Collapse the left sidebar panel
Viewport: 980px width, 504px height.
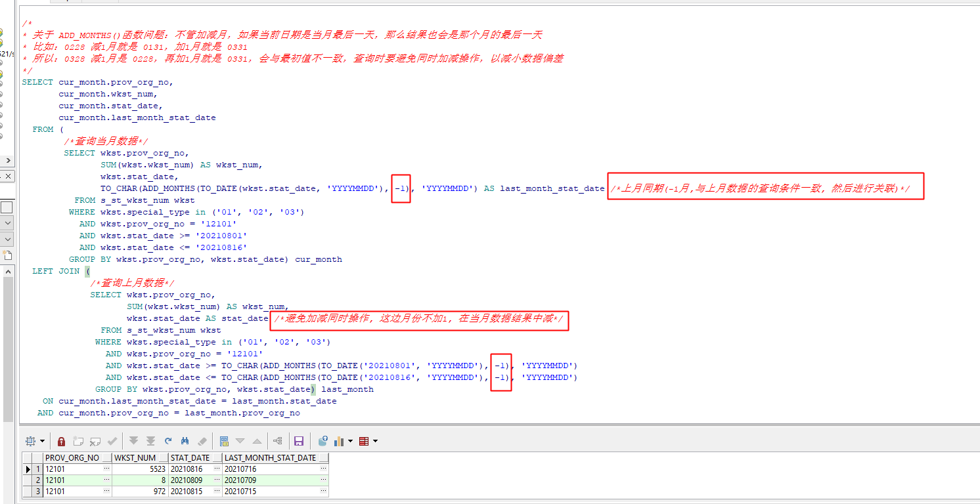(9, 160)
